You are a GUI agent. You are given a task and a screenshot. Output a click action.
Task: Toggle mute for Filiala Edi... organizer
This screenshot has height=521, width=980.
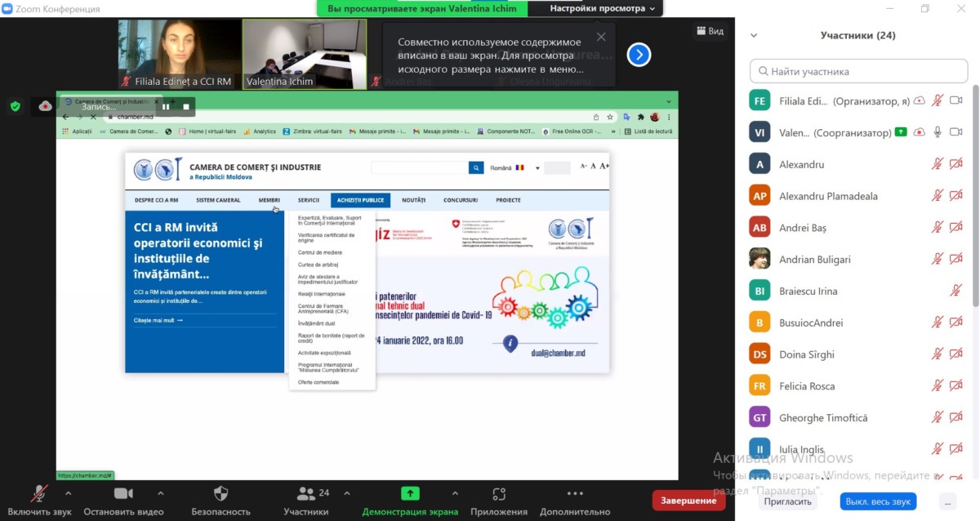pyautogui.click(x=938, y=100)
